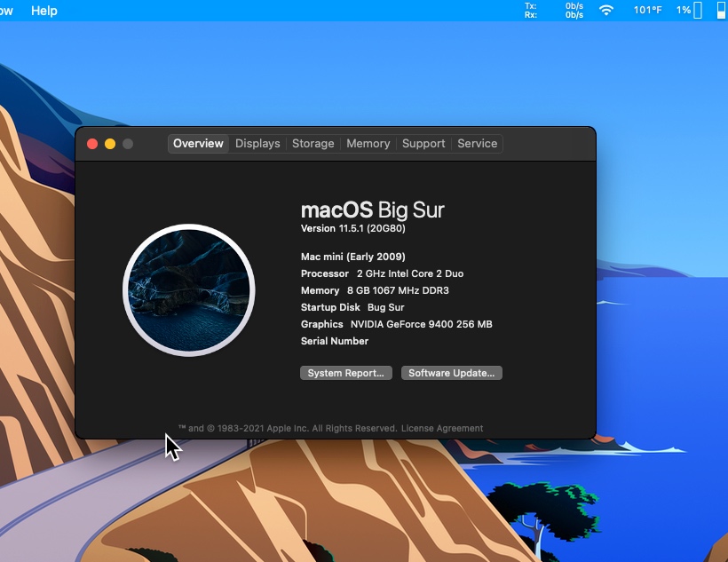Select the Overview tab
Screen dimensions: 728x562
(198, 144)
